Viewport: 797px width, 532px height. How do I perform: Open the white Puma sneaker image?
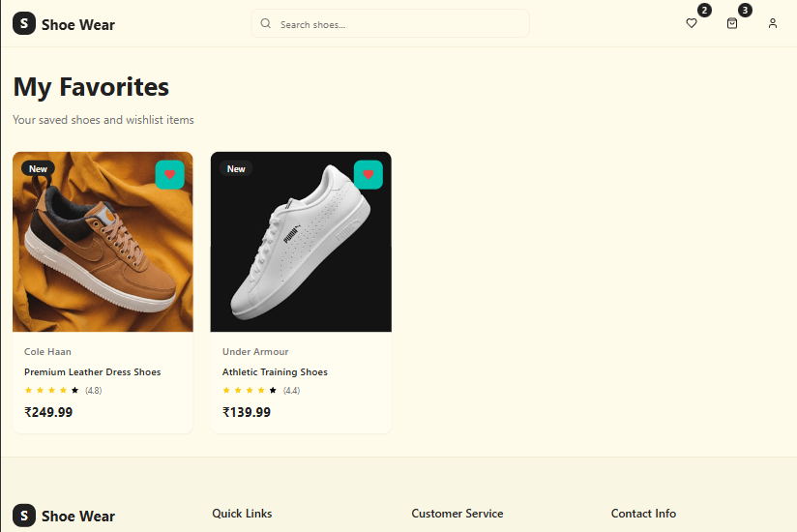(x=301, y=251)
